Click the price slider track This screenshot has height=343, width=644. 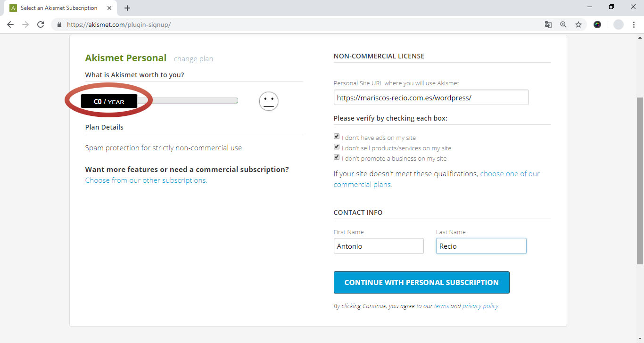(x=188, y=100)
